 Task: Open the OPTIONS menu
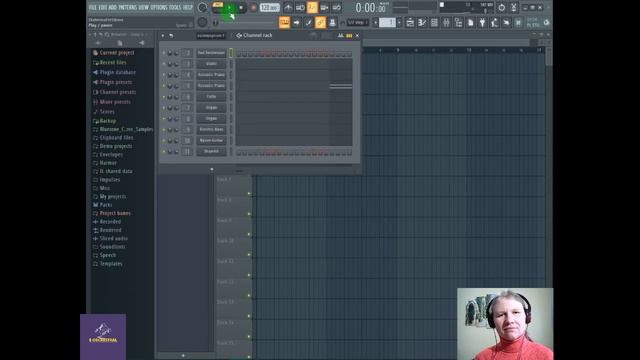pos(159,7)
